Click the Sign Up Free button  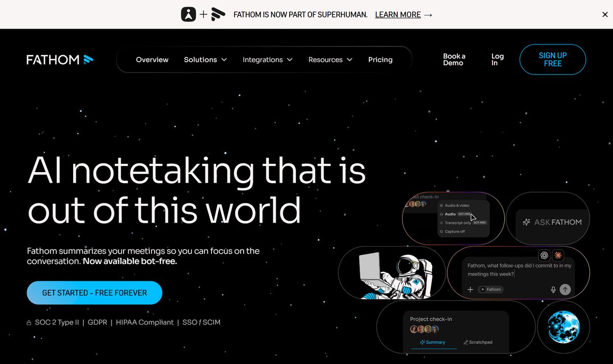553,60
